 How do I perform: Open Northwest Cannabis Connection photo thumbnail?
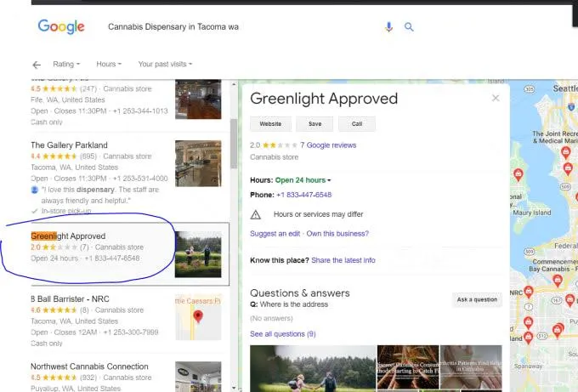[x=198, y=377]
